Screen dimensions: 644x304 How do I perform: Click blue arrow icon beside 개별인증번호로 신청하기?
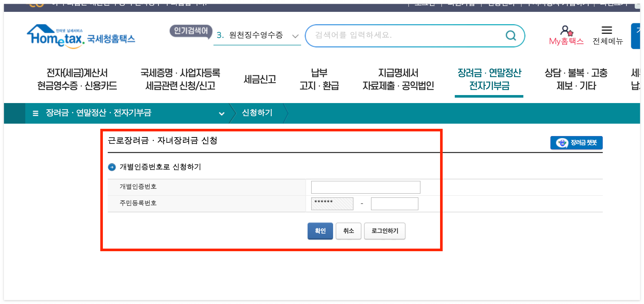point(112,167)
